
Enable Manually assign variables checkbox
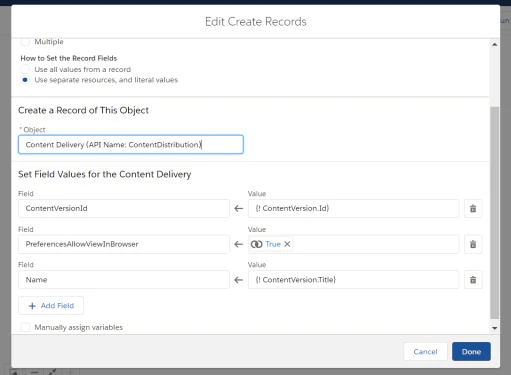(x=25, y=327)
